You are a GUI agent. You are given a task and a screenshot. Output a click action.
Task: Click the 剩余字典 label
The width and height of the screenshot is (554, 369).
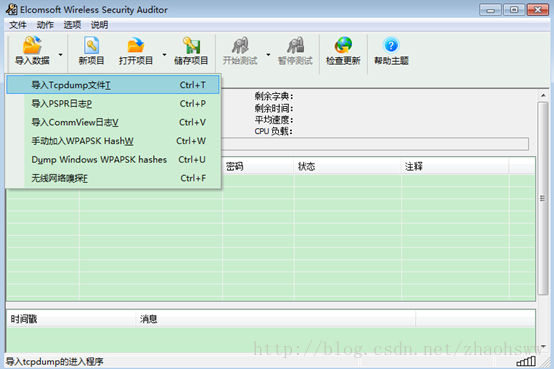click(274, 96)
